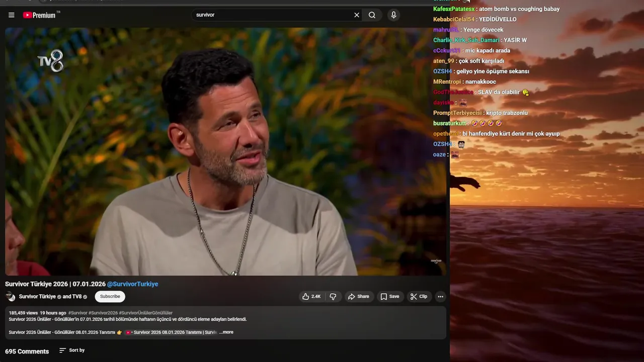644x362 pixels.
Task: Click the magnifier search button
Action: click(372, 15)
